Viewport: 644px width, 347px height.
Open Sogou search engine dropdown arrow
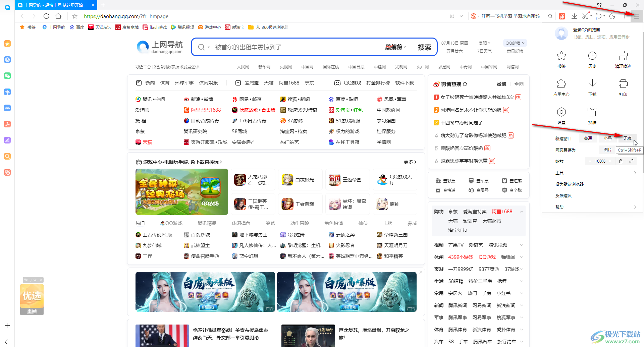478,16
